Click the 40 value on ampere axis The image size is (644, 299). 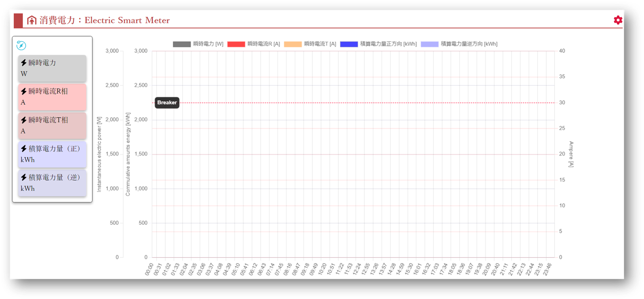click(x=562, y=51)
